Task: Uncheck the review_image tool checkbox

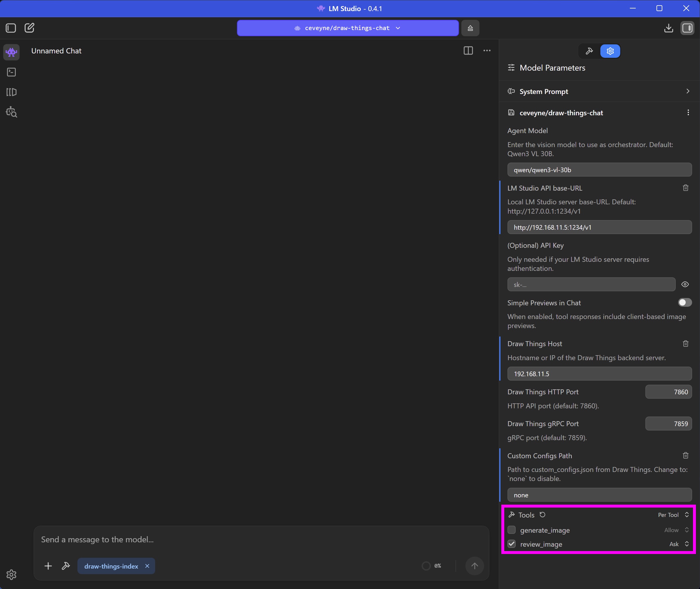Action: [x=512, y=544]
